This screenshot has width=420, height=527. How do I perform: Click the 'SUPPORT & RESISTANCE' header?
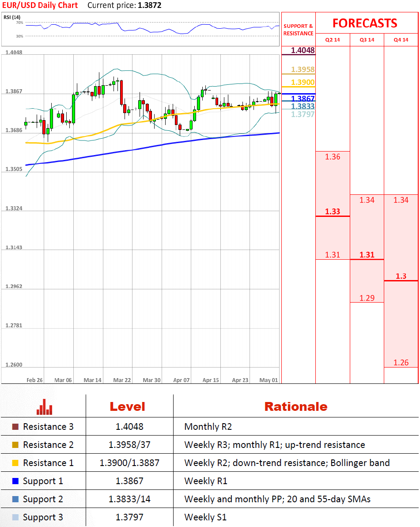(299, 30)
